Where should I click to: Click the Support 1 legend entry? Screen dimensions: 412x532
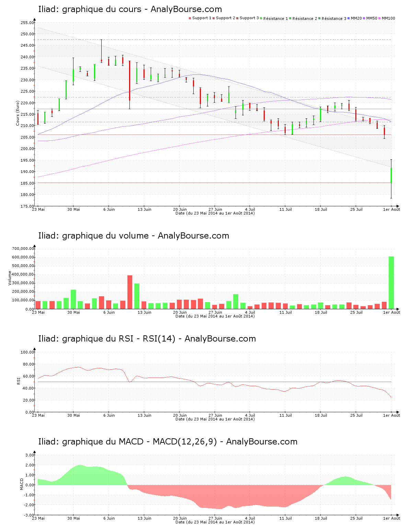click(x=200, y=18)
